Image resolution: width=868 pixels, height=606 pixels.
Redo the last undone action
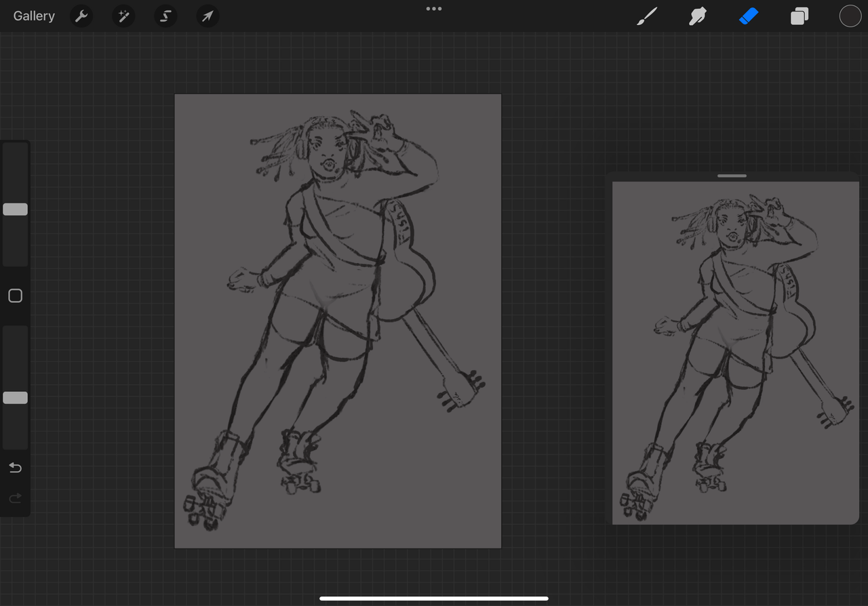click(15, 499)
